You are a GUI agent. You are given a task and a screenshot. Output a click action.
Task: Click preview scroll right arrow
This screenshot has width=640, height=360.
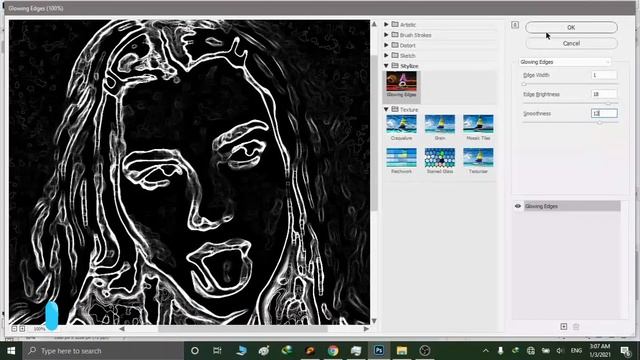coord(366,329)
